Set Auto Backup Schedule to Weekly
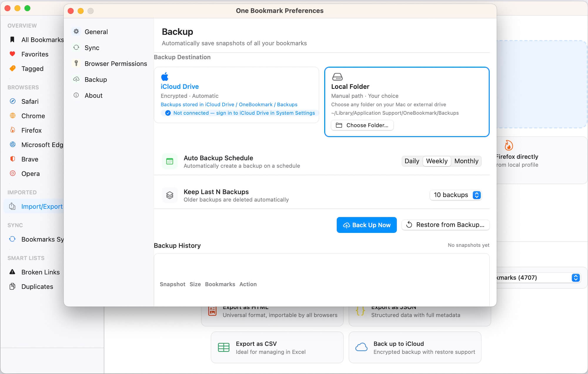Screen dimensions: 588x374 [437, 161]
